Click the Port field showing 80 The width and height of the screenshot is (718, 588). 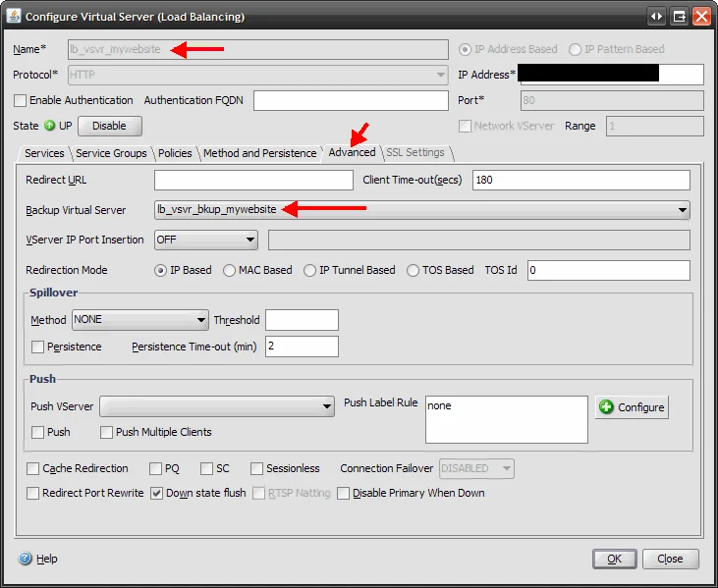[612, 100]
